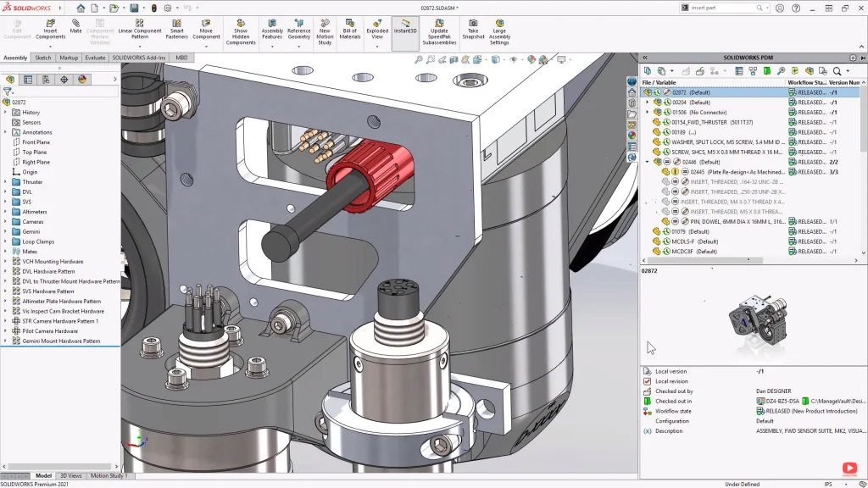Switch to the Evaluate tab
The image size is (868, 488).
tap(95, 58)
